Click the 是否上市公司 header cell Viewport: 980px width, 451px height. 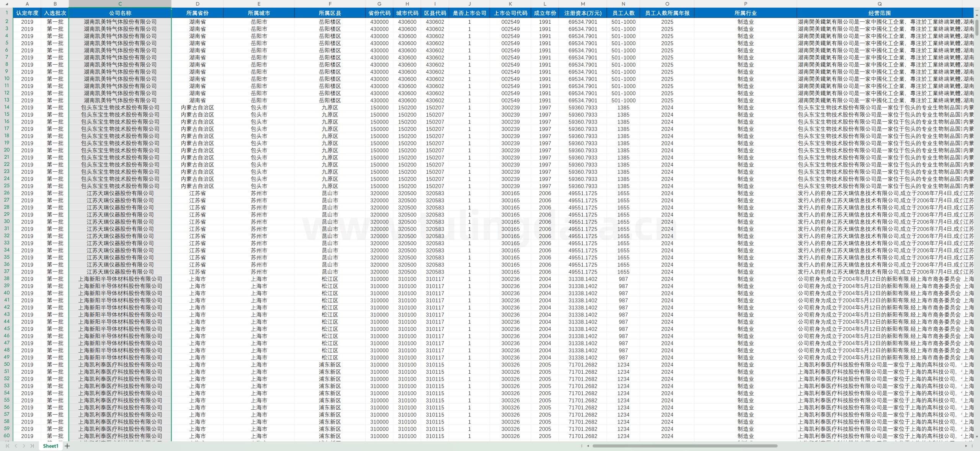470,13
